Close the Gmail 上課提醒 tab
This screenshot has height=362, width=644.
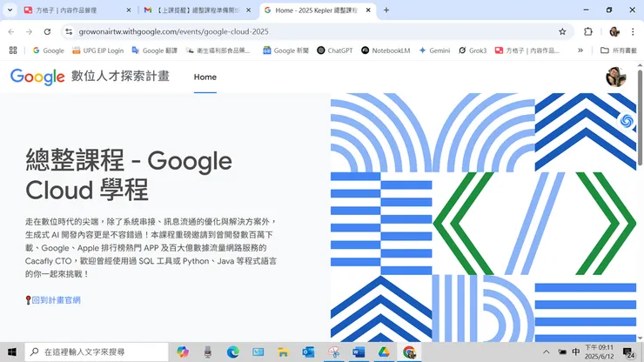(249, 10)
